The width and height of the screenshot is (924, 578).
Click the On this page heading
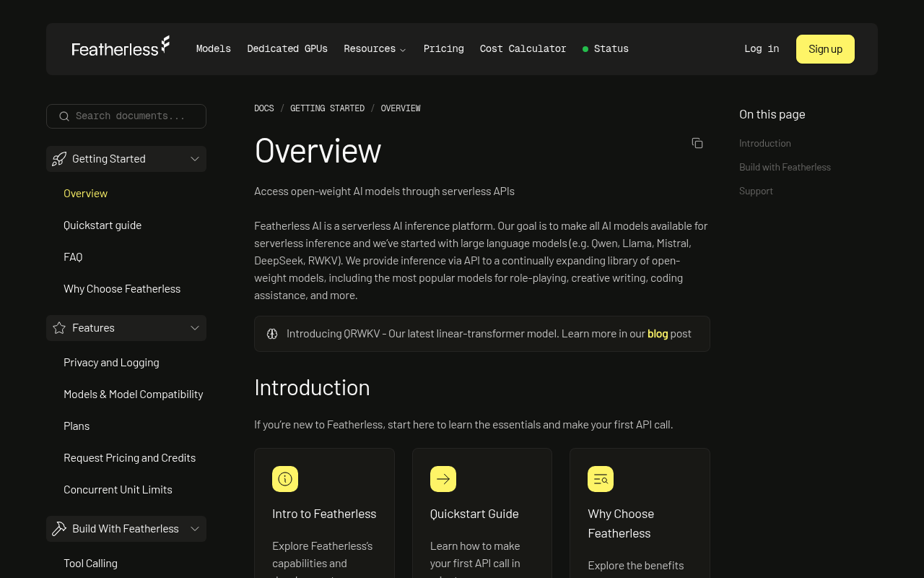(x=772, y=114)
